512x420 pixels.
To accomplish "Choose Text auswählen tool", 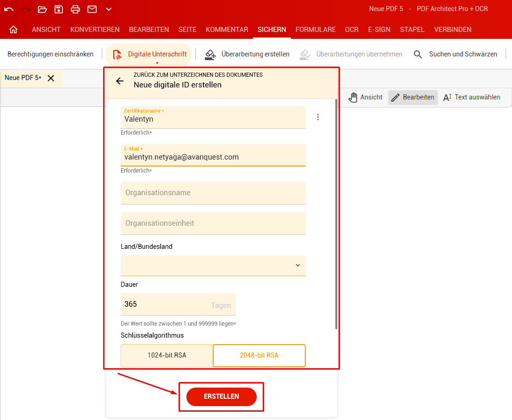I will pos(471,97).
